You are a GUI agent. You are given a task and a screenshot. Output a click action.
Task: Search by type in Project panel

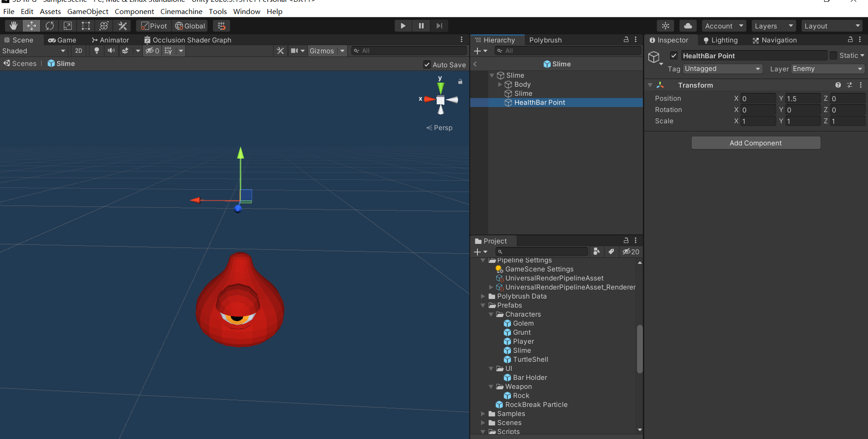point(597,252)
